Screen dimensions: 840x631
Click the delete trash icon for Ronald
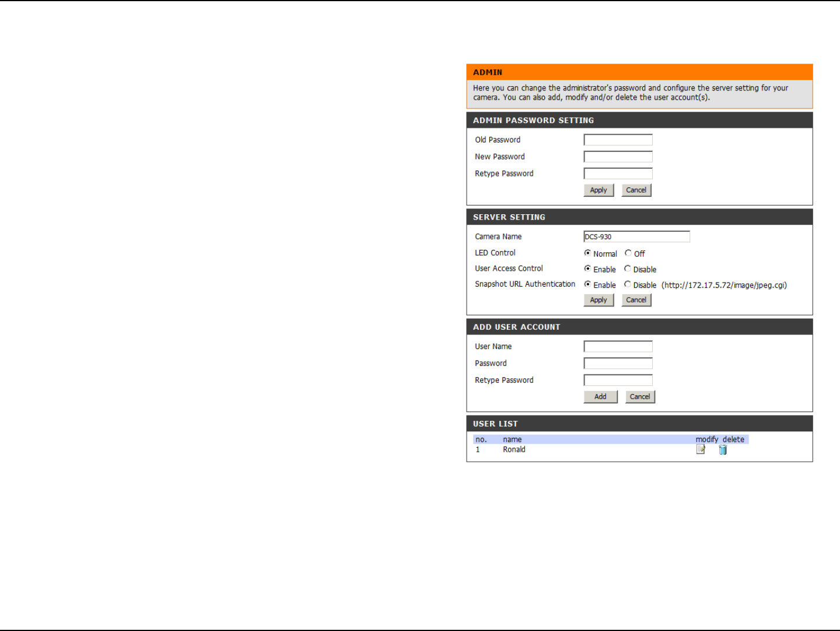[723, 449]
